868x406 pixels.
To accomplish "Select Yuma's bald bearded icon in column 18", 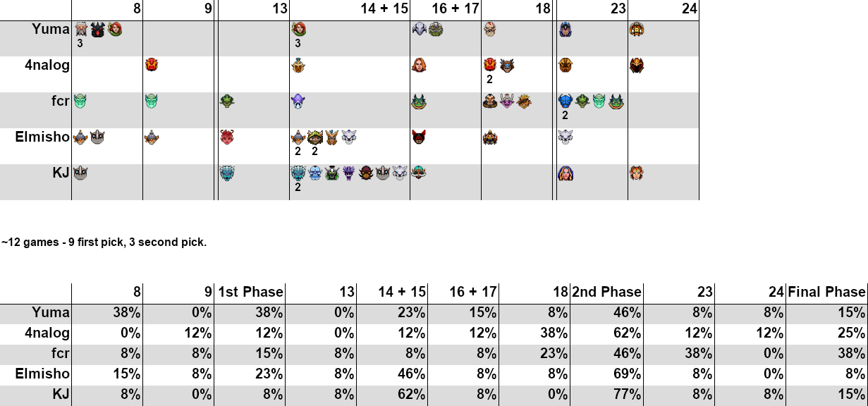I will pos(490,30).
